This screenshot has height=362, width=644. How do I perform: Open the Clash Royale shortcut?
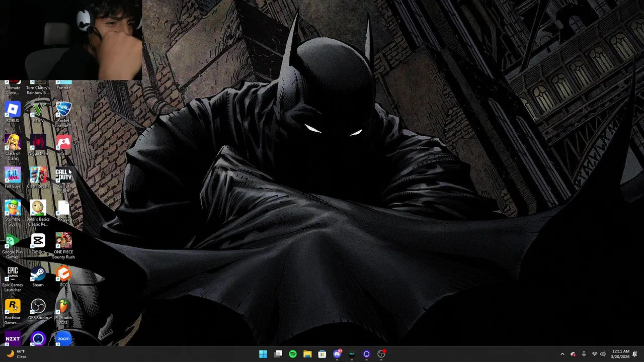click(x=38, y=178)
